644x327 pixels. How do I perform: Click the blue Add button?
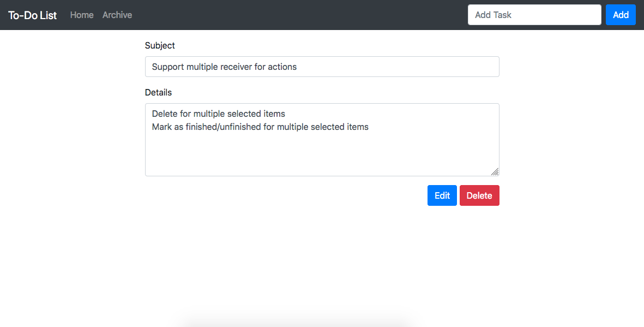tap(621, 15)
